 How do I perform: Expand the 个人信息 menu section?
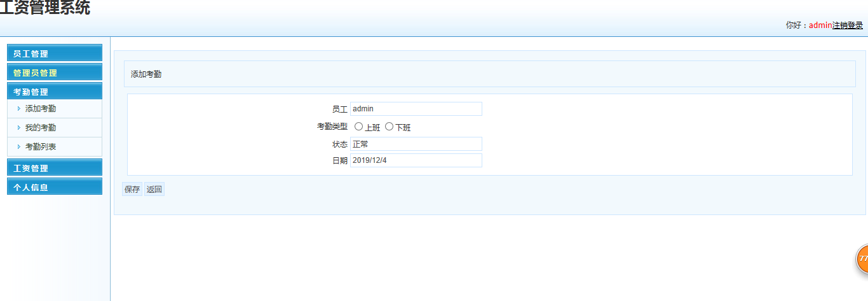[55, 186]
